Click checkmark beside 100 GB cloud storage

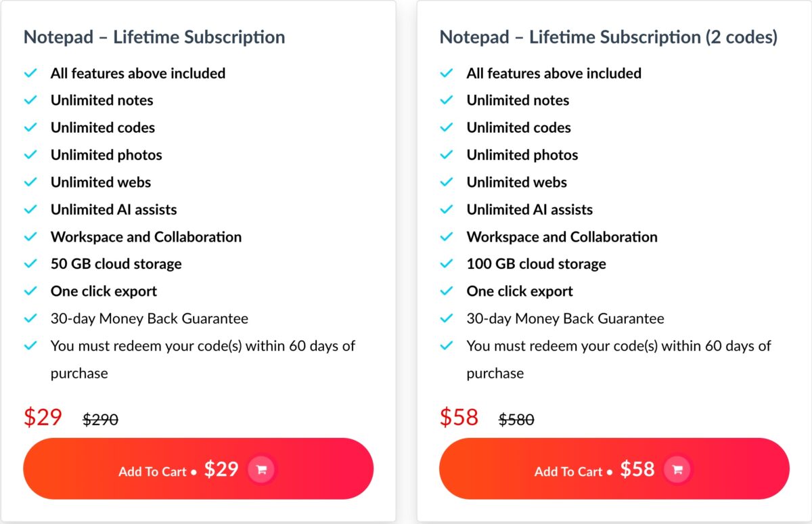tap(447, 263)
